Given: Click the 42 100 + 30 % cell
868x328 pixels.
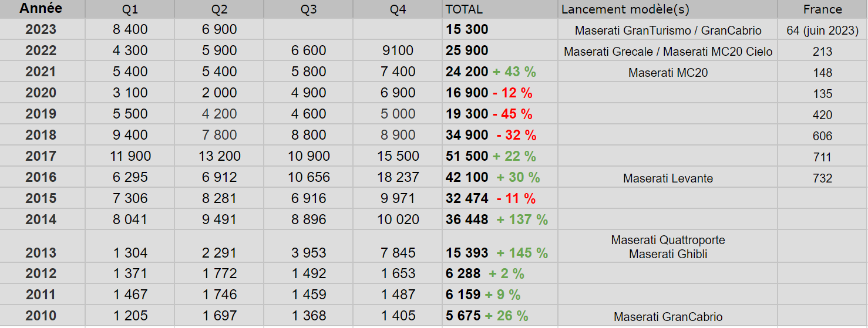Looking at the screenshot, I should (x=500, y=177).
